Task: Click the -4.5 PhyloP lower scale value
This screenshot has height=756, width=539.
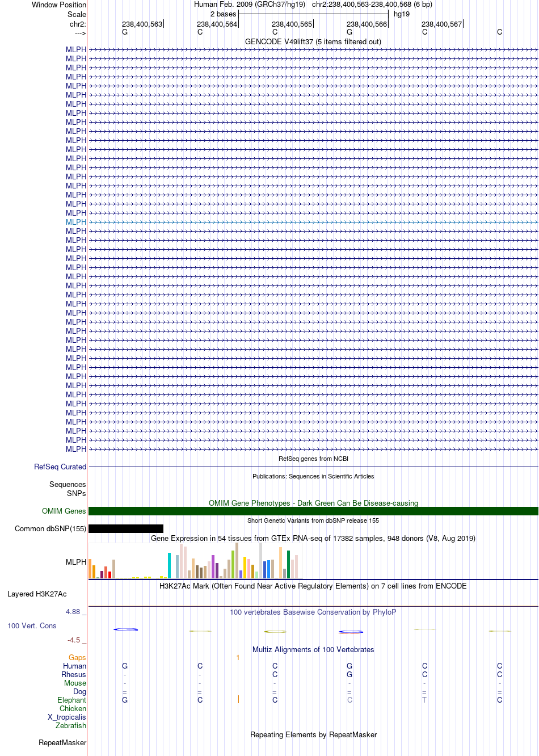Action: pyautogui.click(x=77, y=640)
